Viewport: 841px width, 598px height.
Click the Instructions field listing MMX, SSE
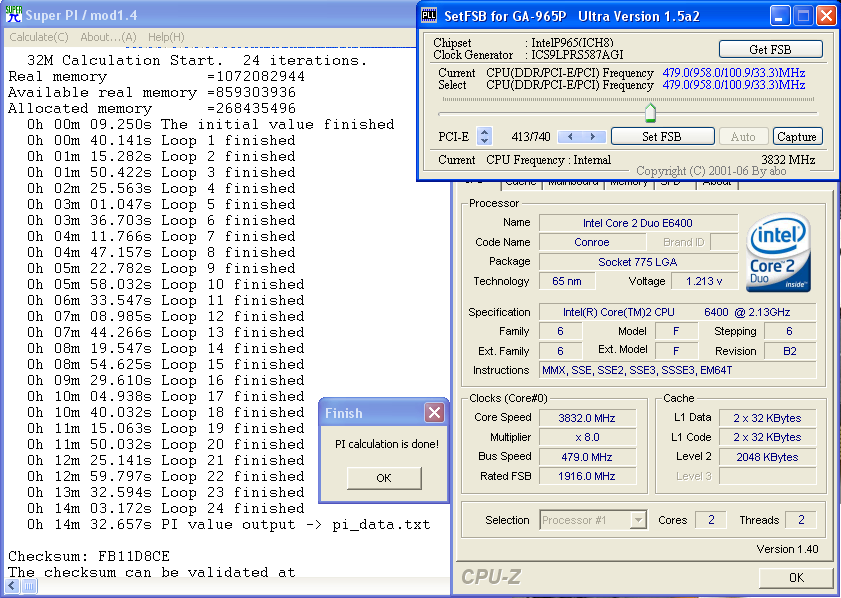point(678,370)
